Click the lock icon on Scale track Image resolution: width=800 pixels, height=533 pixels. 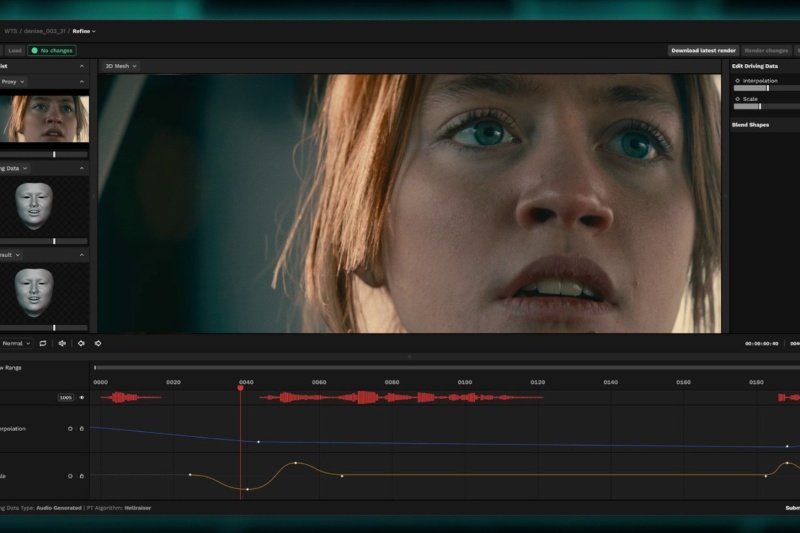pyautogui.click(x=81, y=475)
